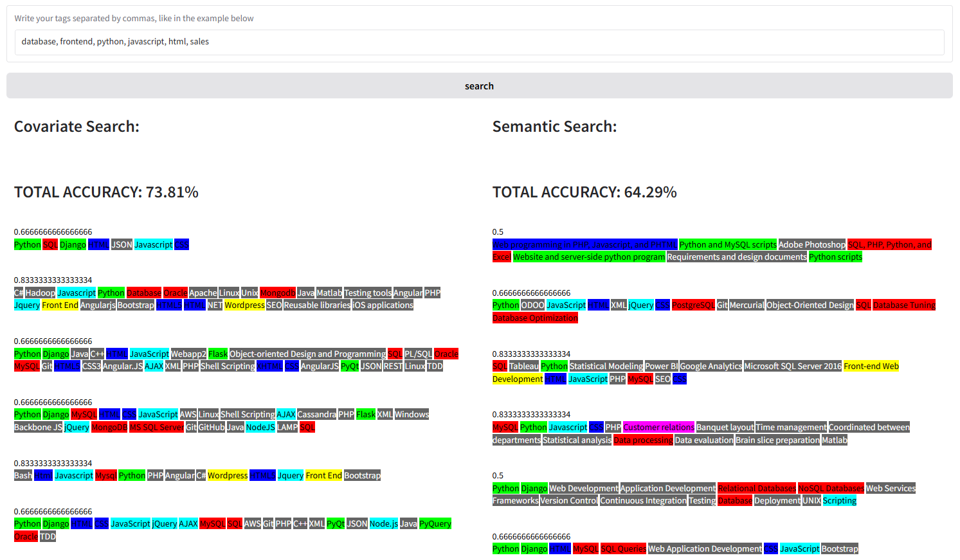The height and width of the screenshot is (560, 960).
Task: Click the Reusable libraries tag
Action: click(317, 305)
